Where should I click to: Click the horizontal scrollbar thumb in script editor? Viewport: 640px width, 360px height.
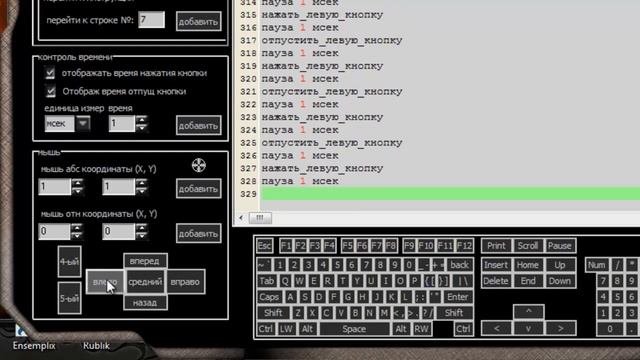pos(260,218)
